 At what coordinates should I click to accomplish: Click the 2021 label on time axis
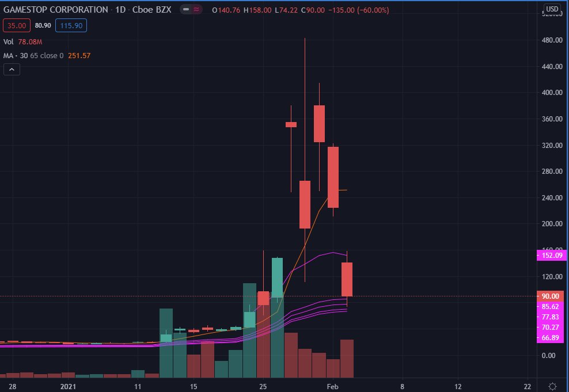point(68,387)
